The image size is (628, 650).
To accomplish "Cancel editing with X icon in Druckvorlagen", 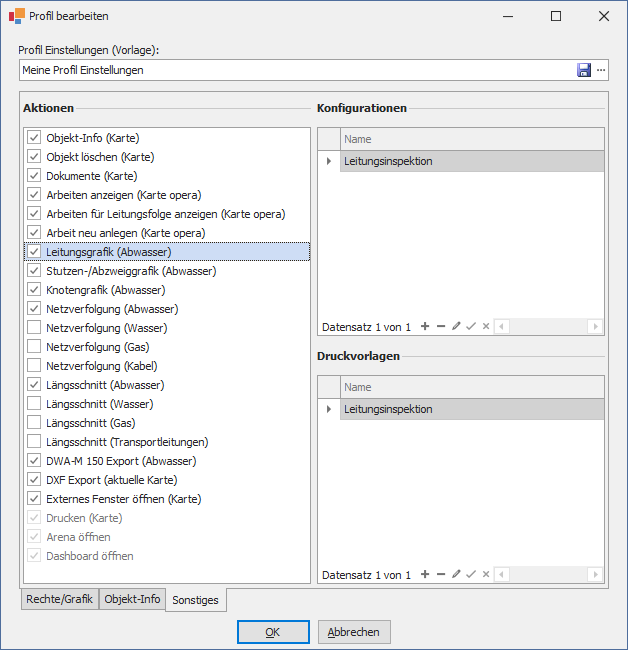I will pos(486,574).
